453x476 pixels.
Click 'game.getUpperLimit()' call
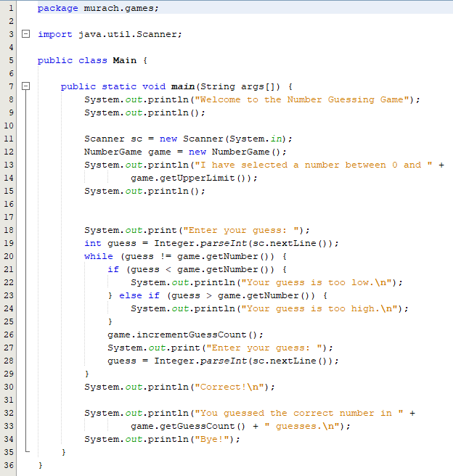coord(191,178)
